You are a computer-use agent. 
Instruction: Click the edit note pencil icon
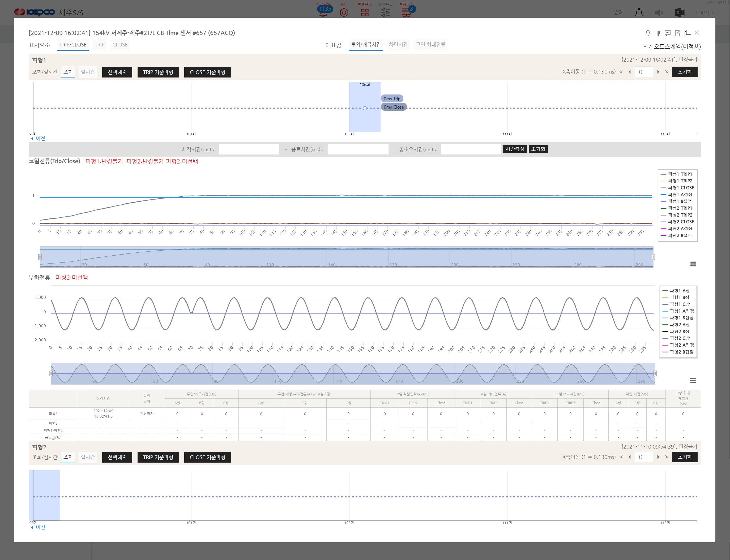(x=678, y=33)
